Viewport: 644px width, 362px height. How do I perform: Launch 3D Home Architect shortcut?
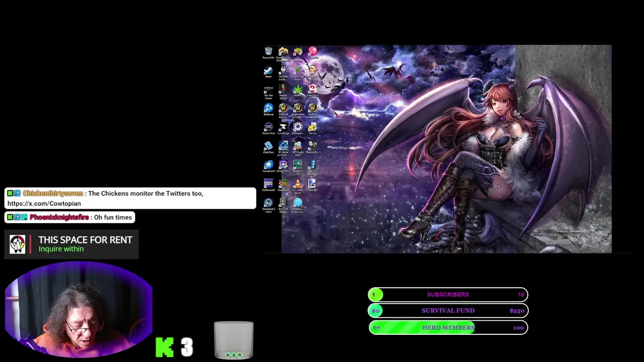pos(283,148)
